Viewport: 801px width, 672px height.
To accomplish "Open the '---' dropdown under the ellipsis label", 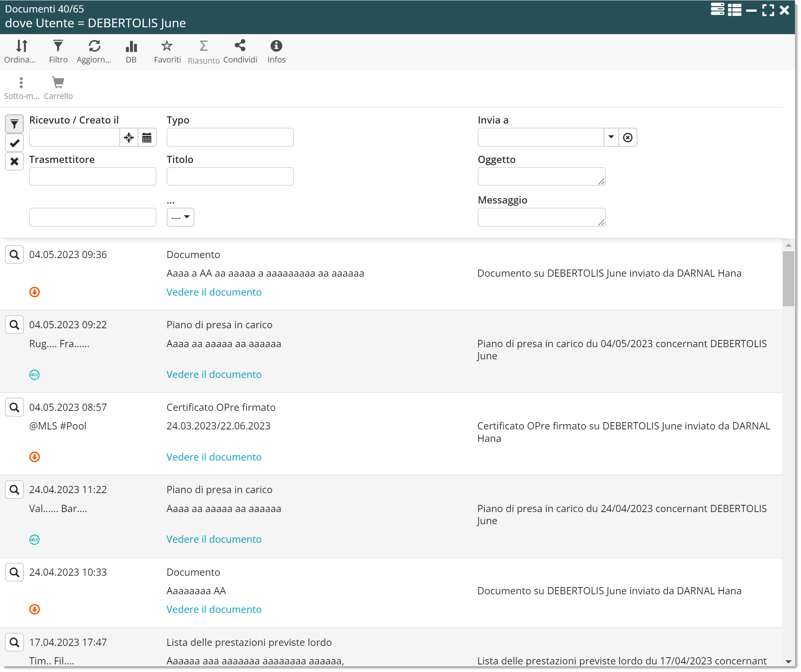I will (x=180, y=217).
